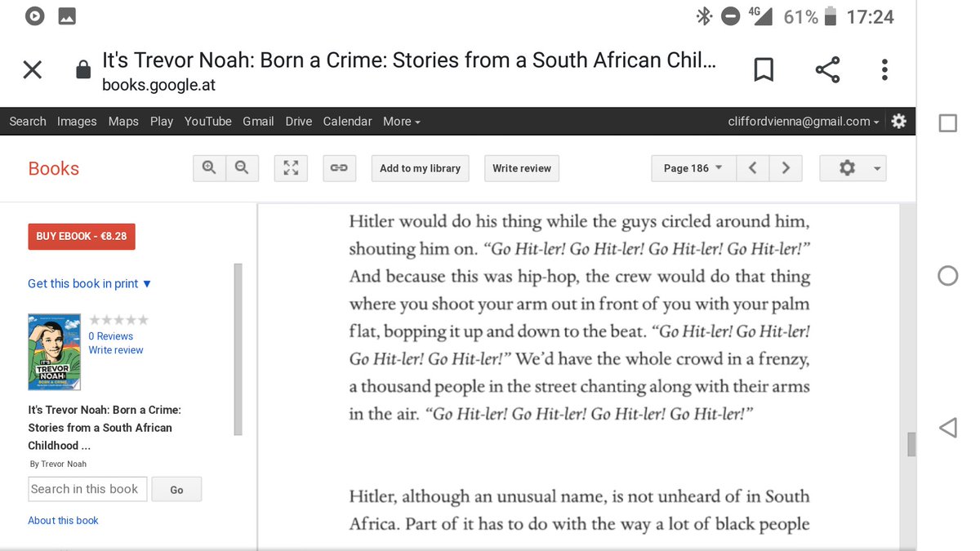The height and width of the screenshot is (551, 980).
Task: Click By Trevor Noah author text
Action: (x=57, y=464)
